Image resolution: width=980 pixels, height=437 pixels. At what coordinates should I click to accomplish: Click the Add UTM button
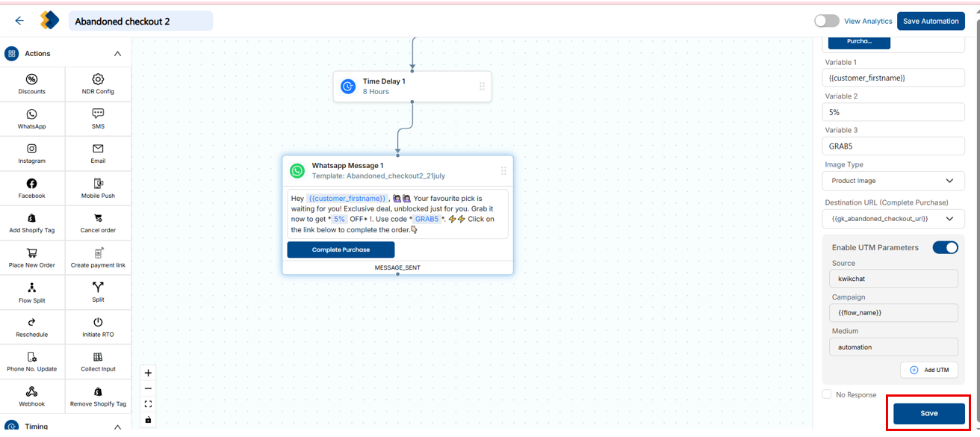point(929,370)
